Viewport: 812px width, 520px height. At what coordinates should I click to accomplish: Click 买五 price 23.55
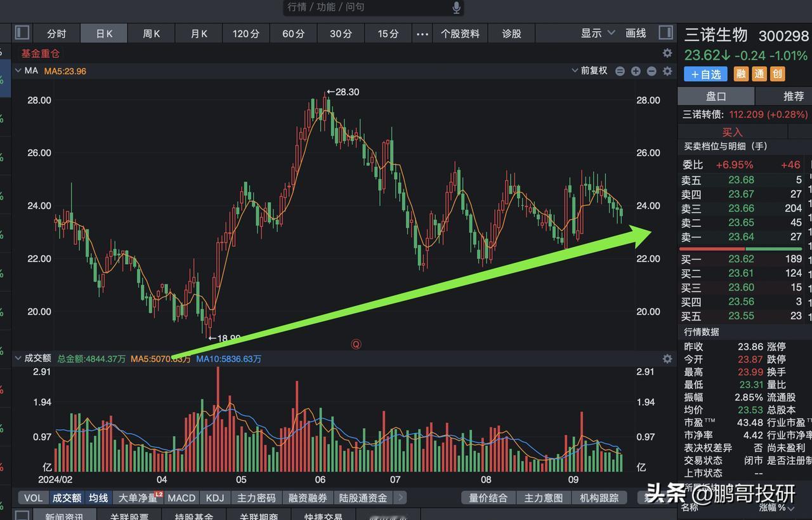(742, 316)
